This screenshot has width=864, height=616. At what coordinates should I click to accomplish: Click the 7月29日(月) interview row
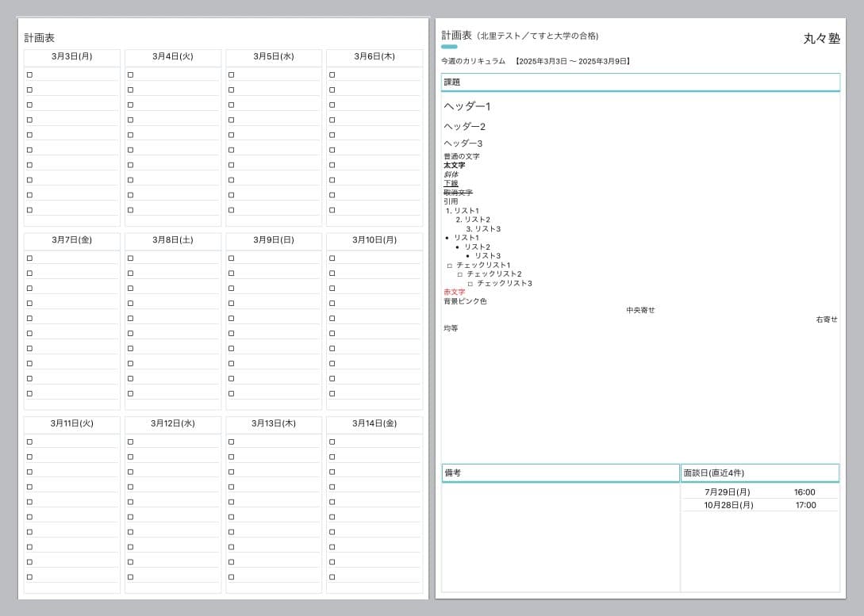click(x=727, y=492)
